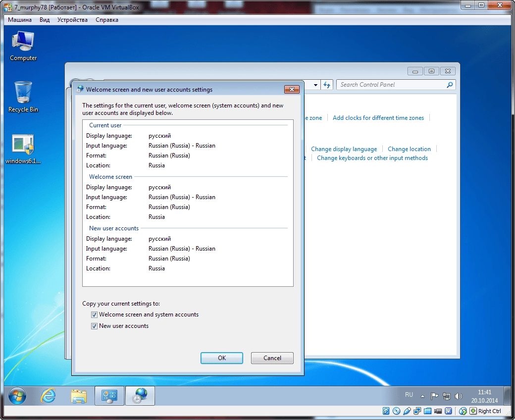The height and width of the screenshot is (420, 515).
Task: Open the Машина menu
Action: click(20, 20)
